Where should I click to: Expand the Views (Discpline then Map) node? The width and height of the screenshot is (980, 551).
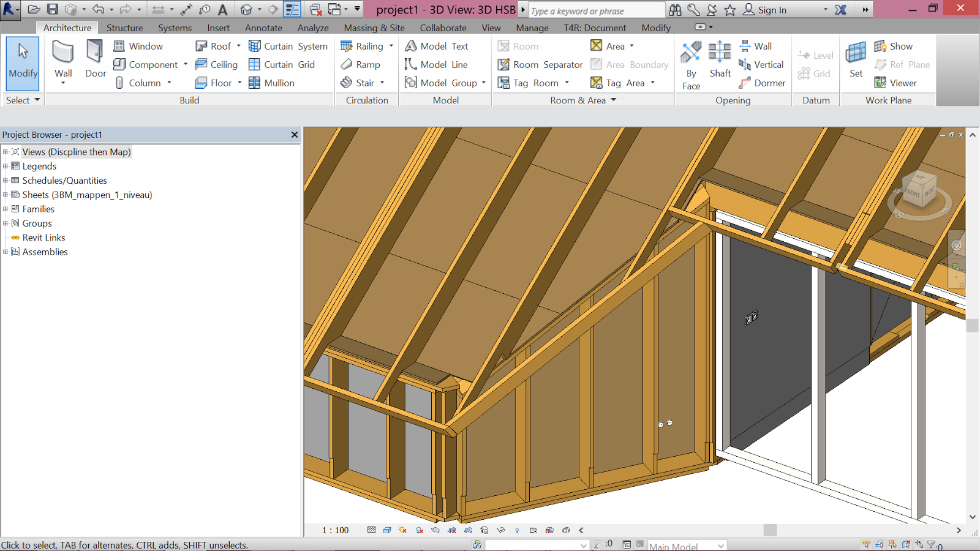[x=6, y=152]
